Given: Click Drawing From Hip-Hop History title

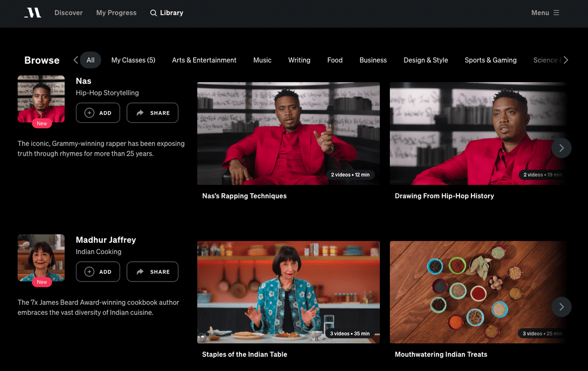Looking at the screenshot, I should click(x=444, y=196).
